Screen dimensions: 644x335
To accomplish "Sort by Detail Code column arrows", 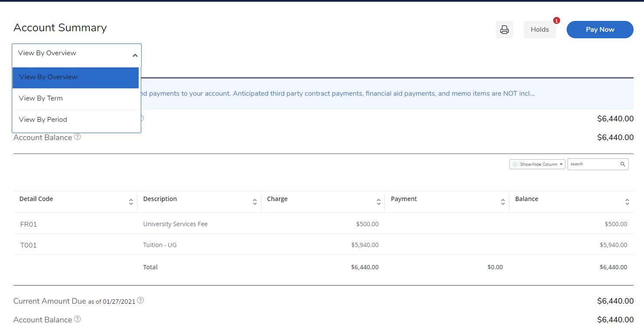I will (131, 202).
